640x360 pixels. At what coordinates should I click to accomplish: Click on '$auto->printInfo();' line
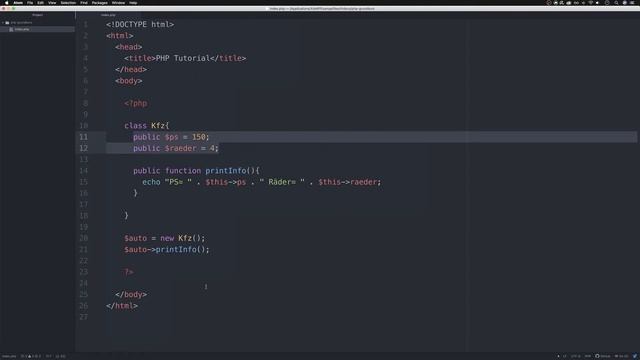pos(167,249)
